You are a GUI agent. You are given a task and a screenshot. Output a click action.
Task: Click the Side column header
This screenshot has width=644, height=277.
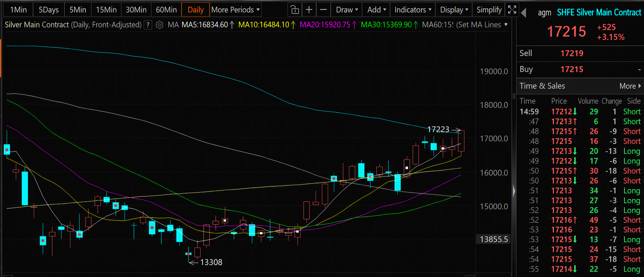tap(634, 101)
